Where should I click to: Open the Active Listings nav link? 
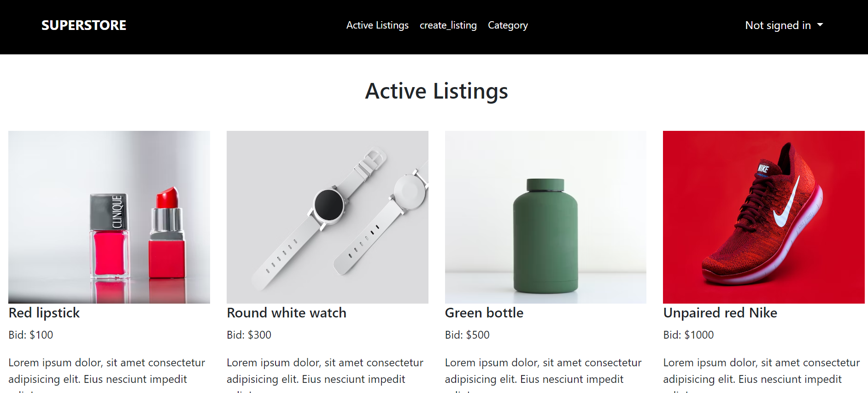(x=377, y=25)
